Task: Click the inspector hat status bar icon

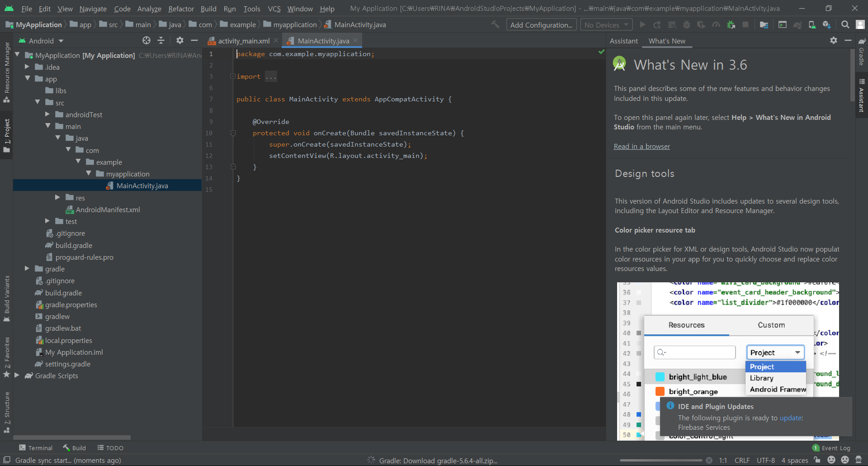Action: (859, 460)
